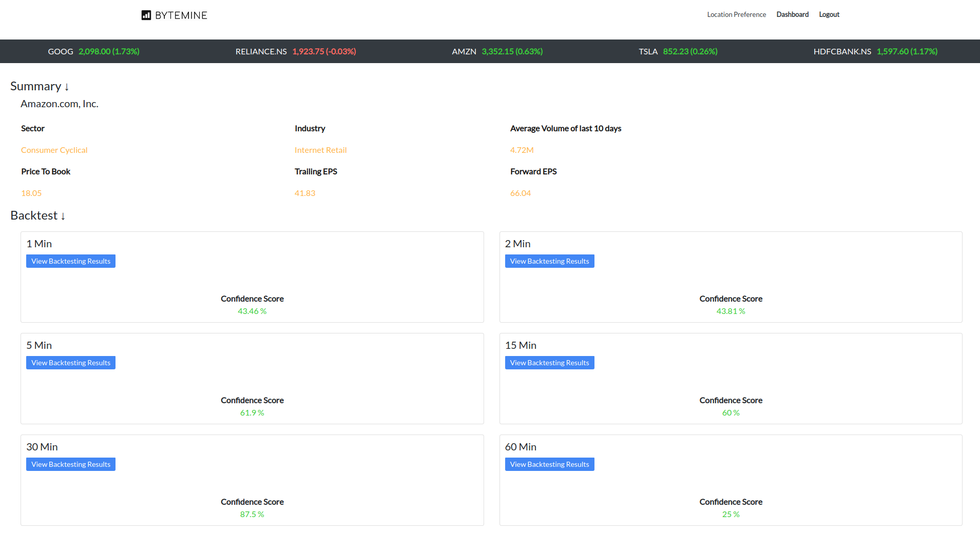The image size is (980, 533).
Task: Click the 60 Min card heading
Action: [x=521, y=447]
